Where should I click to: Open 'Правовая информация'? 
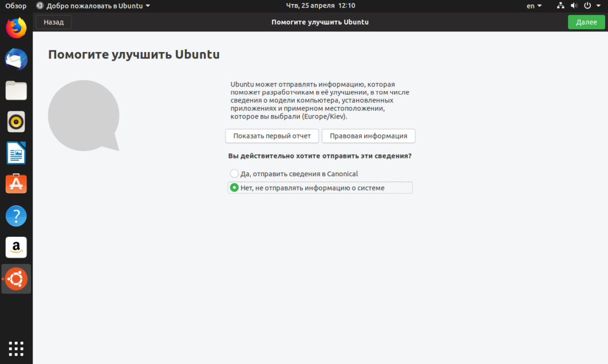368,136
